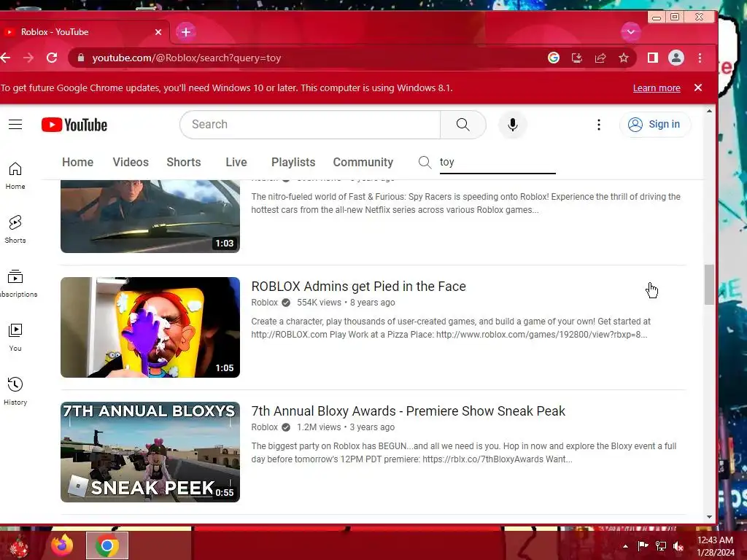
Task: Open 7th Annual Bloxys sneak peek thumbnail
Action: [x=150, y=452]
